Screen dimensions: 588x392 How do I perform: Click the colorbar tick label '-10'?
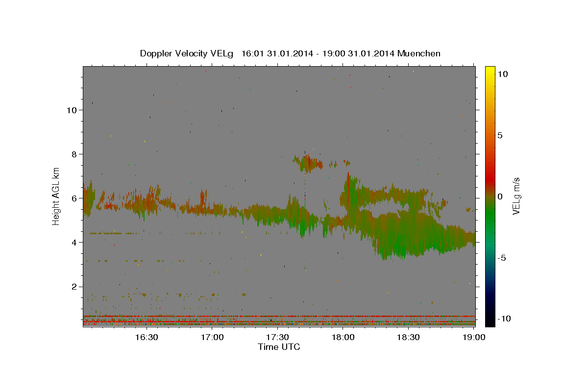tap(504, 318)
